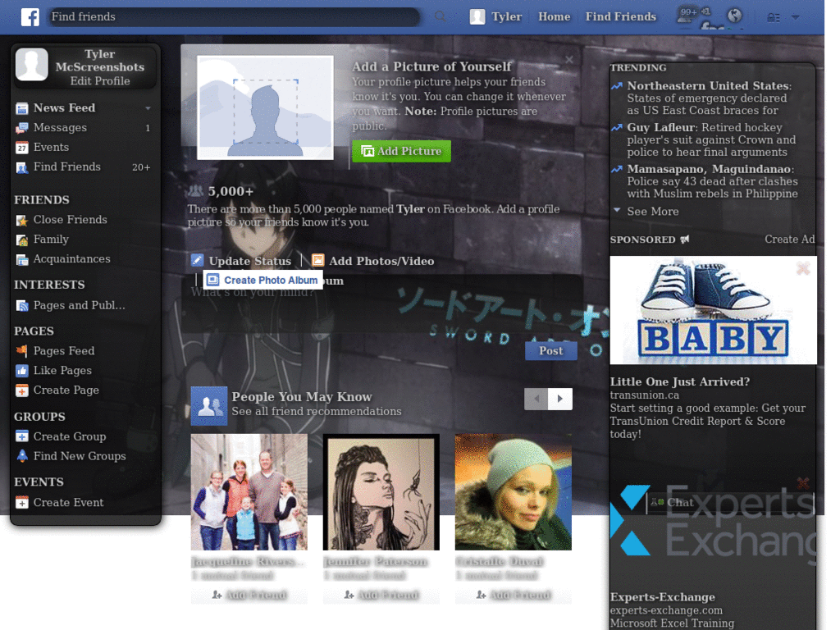Click the Create Group icon
The height and width of the screenshot is (630, 840).
22,436
